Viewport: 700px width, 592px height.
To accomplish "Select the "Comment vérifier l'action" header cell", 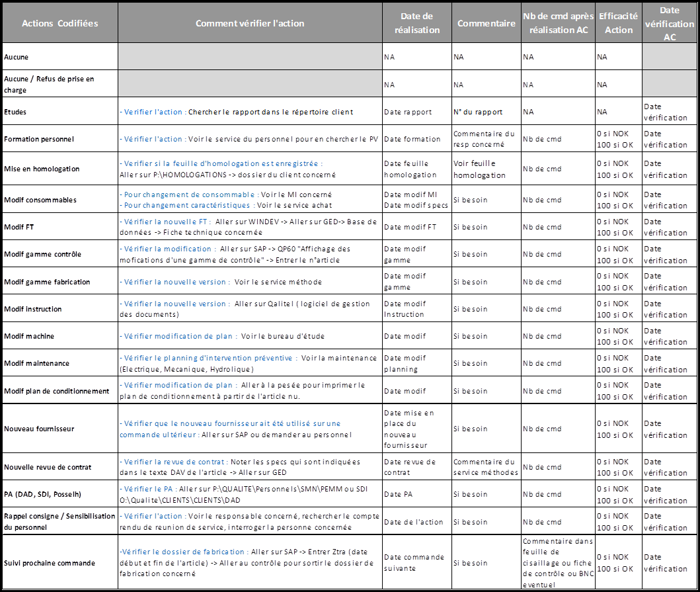I will click(x=250, y=23).
